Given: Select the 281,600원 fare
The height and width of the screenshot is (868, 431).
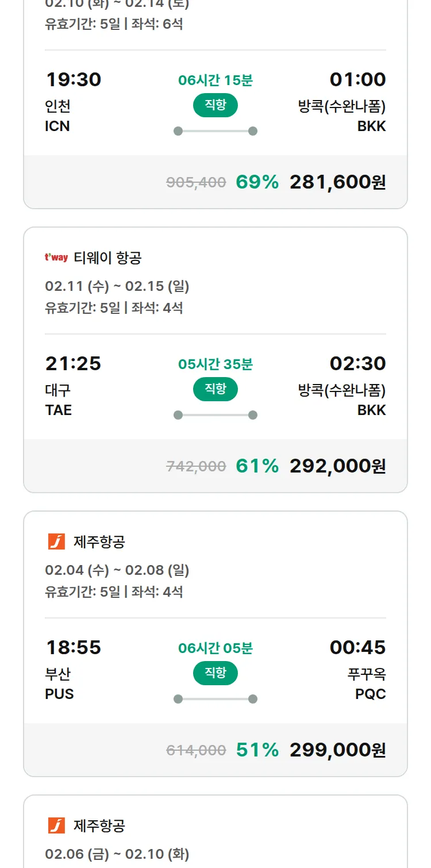Looking at the screenshot, I should [337, 182].
